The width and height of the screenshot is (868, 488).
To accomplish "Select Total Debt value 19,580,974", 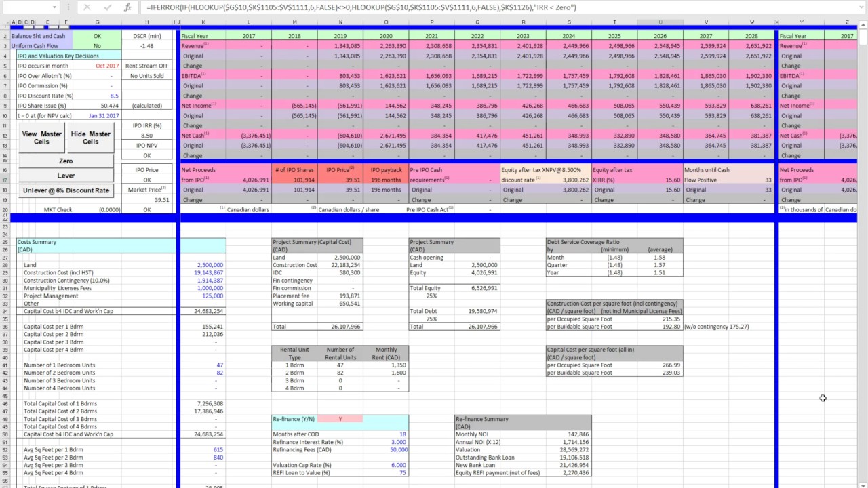I will click(x=477, y=311).
